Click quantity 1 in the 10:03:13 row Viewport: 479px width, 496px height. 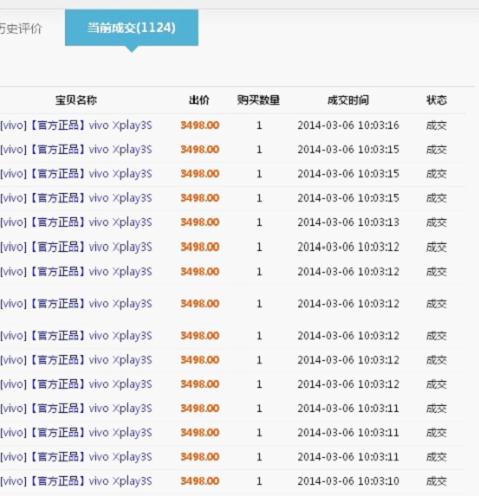click(259, 222)
